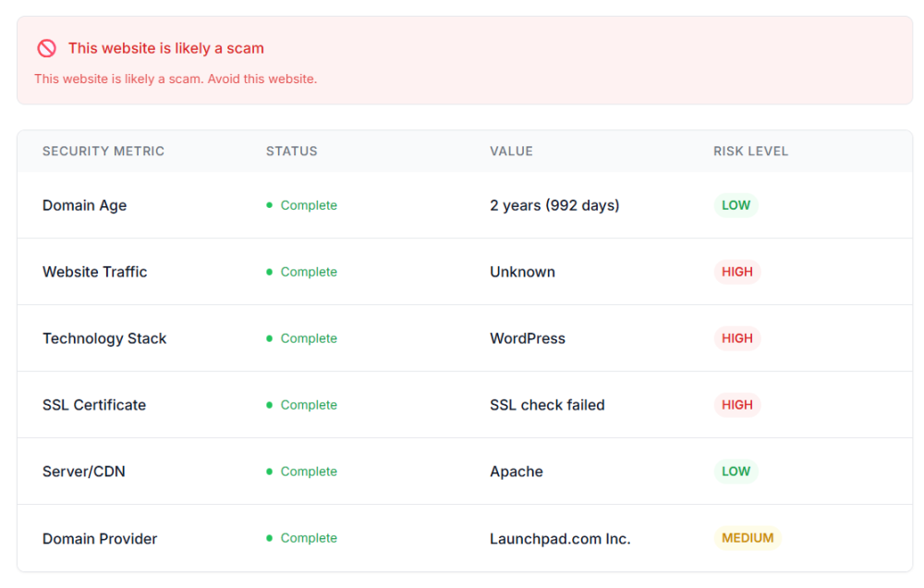The width and height of the screenshot is (924, 588).
Task: Click the Status column header
Action: (x=291, y=152)
